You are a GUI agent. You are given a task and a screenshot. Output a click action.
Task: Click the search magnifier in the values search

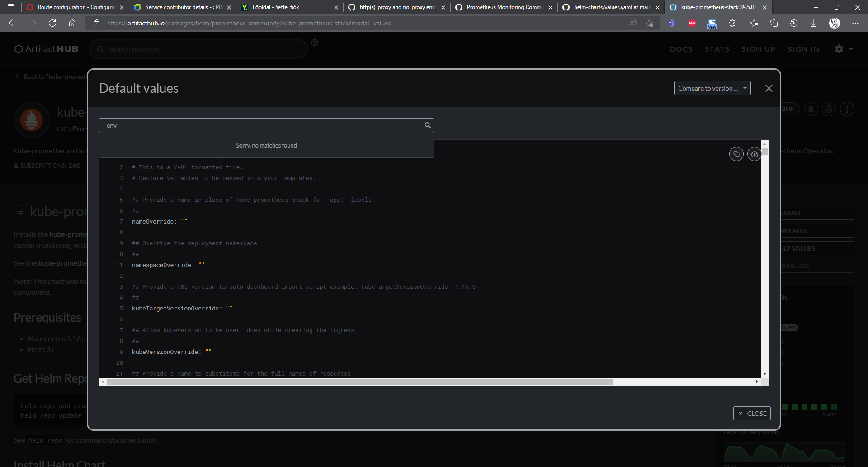tap(427, 125)
